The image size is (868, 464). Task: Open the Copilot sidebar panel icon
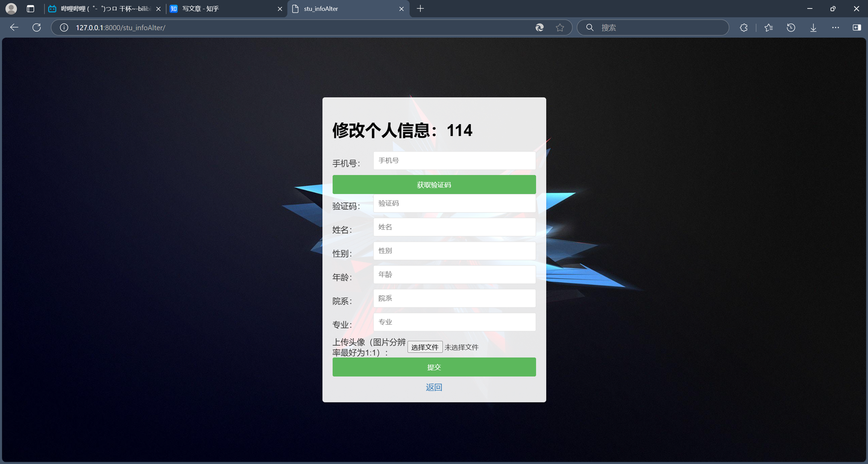pyautogui.click(x=857, y=27)
